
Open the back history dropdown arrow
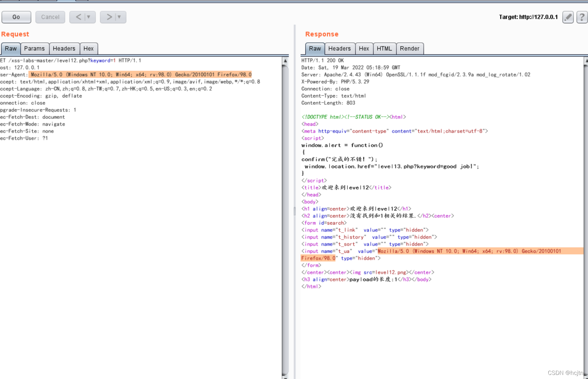point(89,17)
